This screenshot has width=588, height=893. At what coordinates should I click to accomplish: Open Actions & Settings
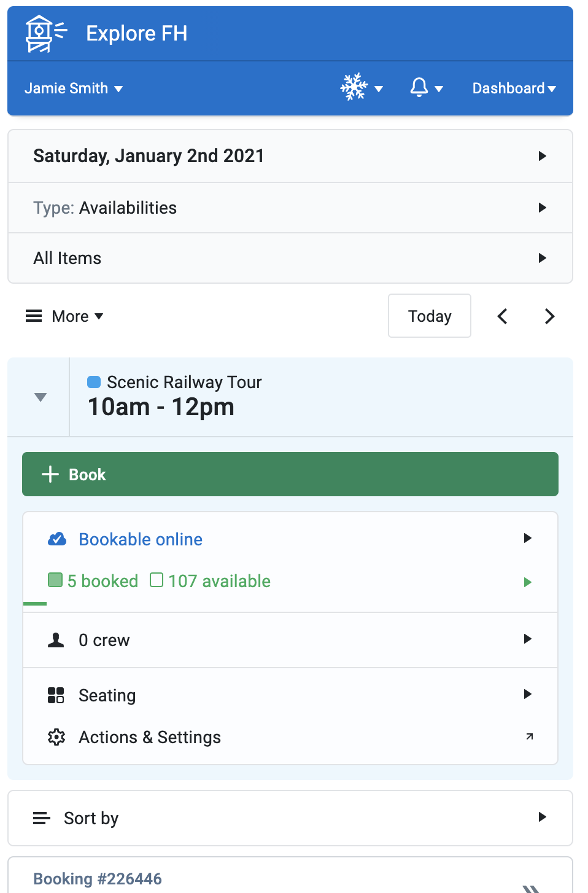click(x=290, y=737)
